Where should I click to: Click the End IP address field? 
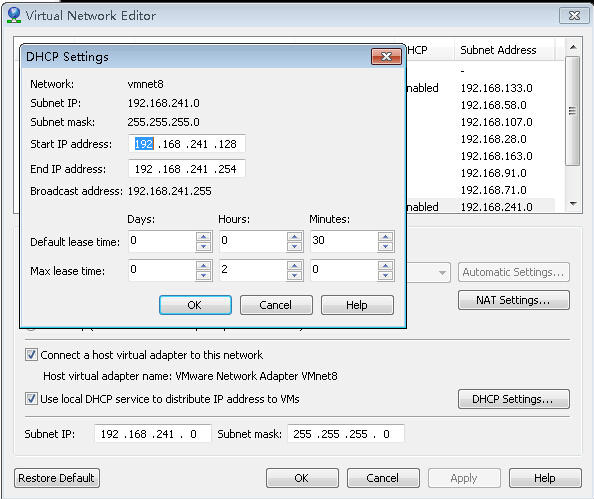point(186,169)
